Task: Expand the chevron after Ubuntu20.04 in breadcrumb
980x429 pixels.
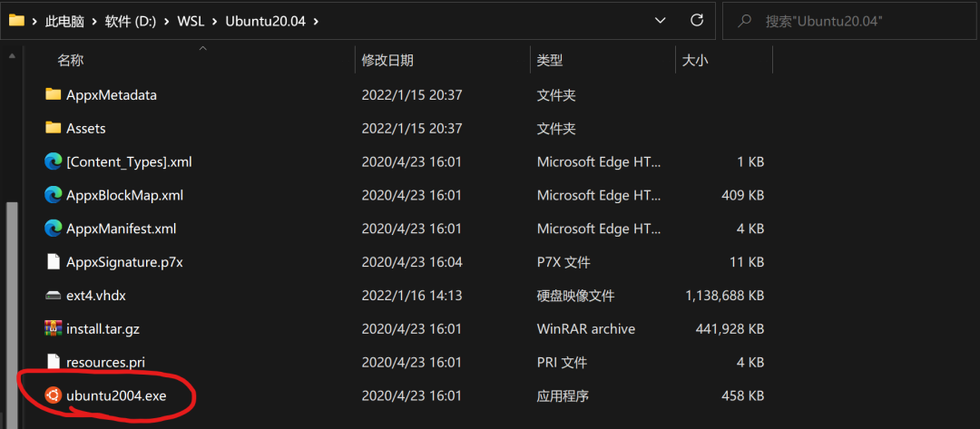Action: (x=316, y=21)
